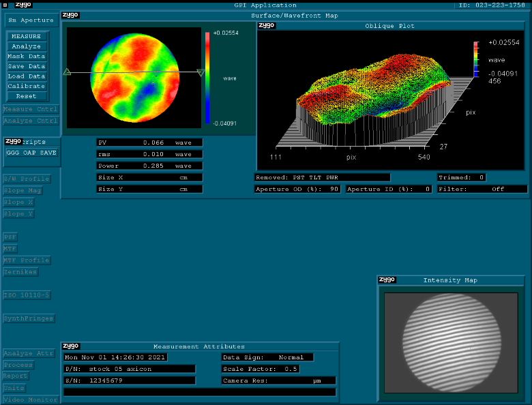The image size is (532, 405).
Task: Click the Power result field
Action: pyautogui.click(x=149, y=166)
